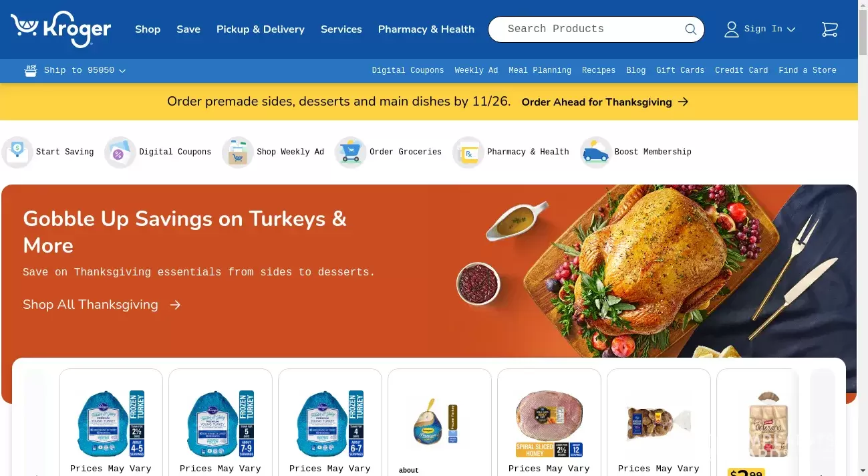868x476 pixels.
Task: Open the Shop menu
Action: coord(148,29)
